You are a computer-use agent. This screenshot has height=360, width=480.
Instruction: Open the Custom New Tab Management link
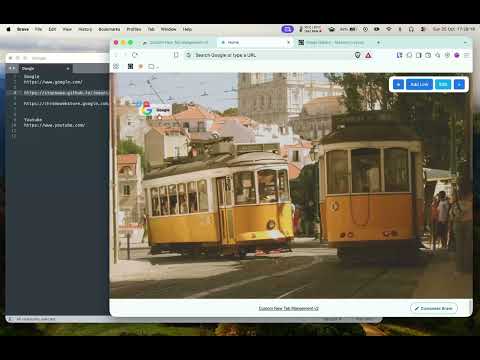point(289,308)
